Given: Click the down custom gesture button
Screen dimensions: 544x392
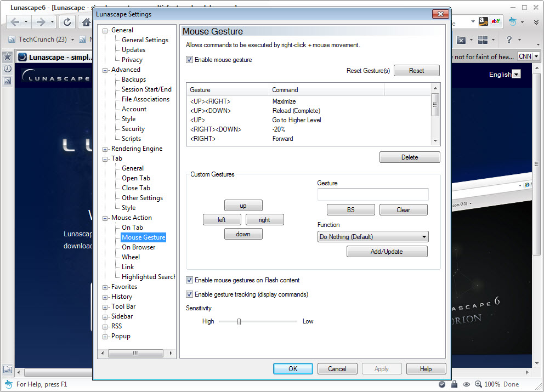Looking at the screenshot, I should pyautogui.click(x=243, y=234).
